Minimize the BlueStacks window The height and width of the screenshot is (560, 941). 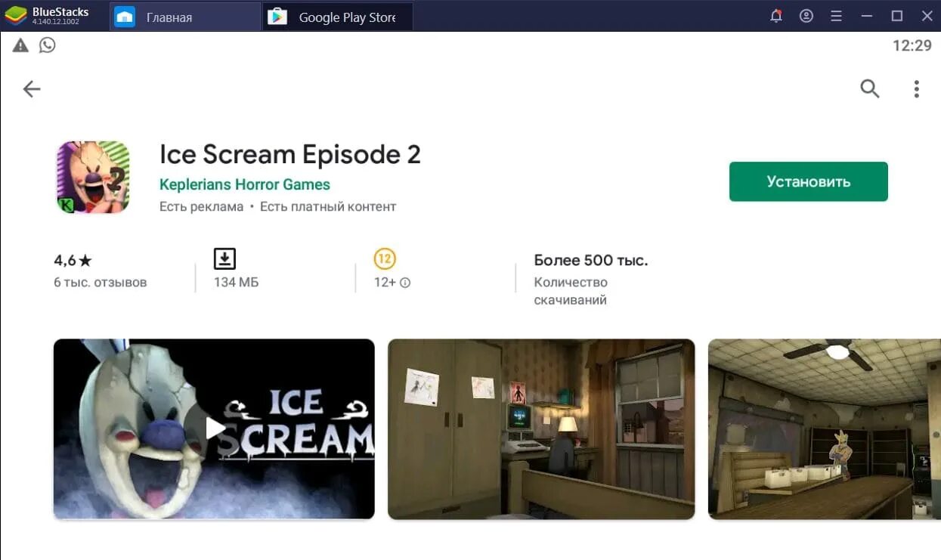coord(867,16)
